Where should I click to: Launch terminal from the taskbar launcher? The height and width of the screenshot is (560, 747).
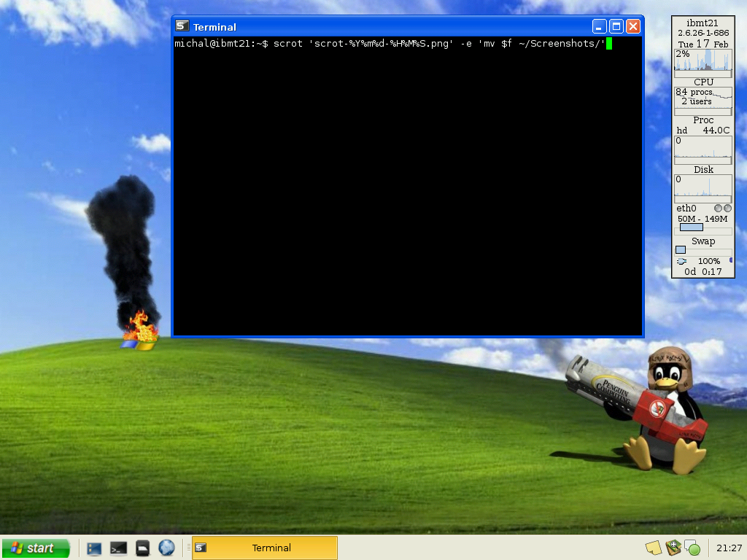[x=118, y=548]
